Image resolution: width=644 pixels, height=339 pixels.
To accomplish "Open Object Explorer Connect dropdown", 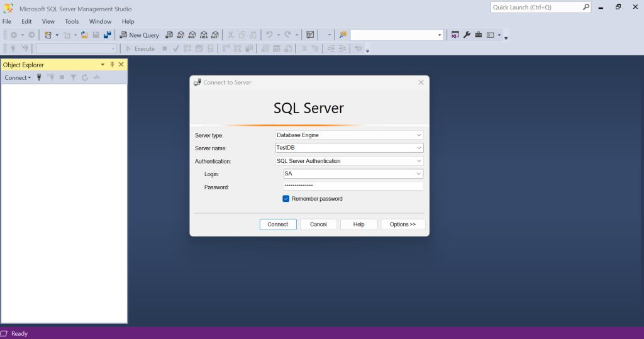I will click(18, 77).
